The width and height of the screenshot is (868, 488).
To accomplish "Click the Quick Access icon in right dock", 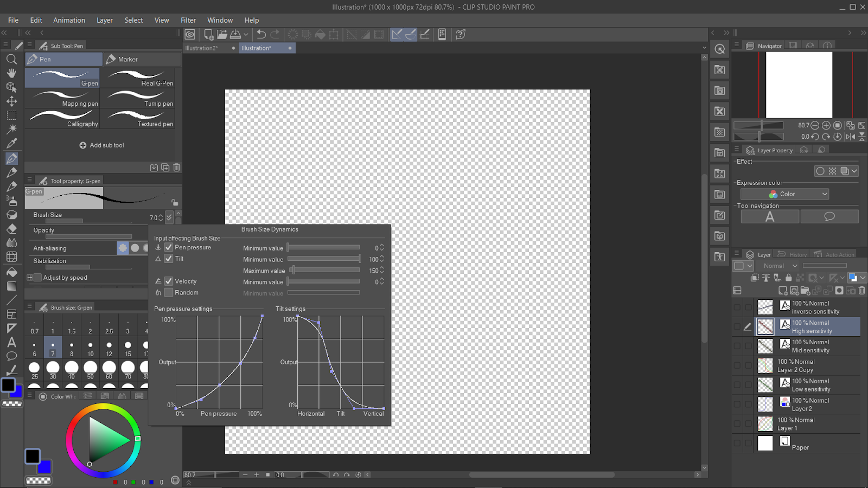I will (720, 49).
